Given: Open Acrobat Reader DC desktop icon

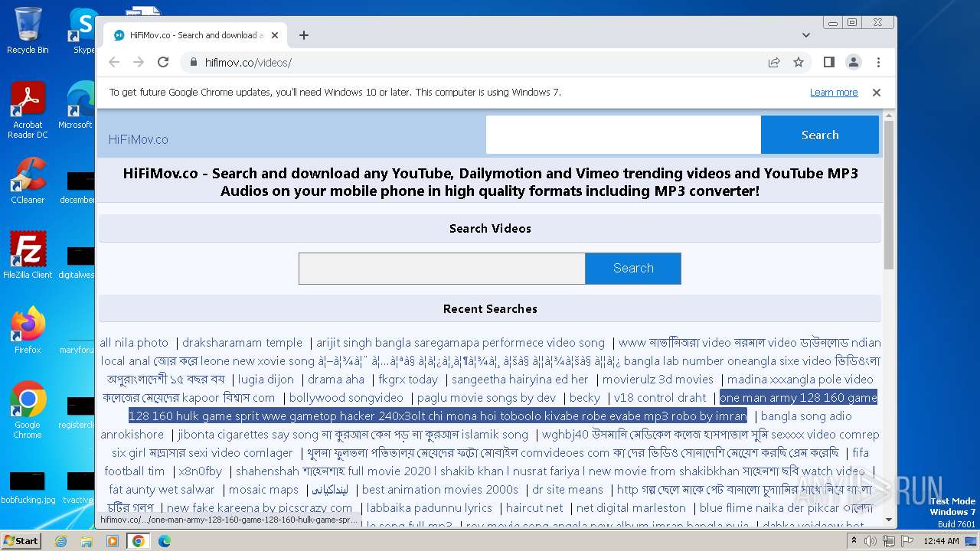Looking at the screenshot, I should pyautogui.click(x=28, y=111).
